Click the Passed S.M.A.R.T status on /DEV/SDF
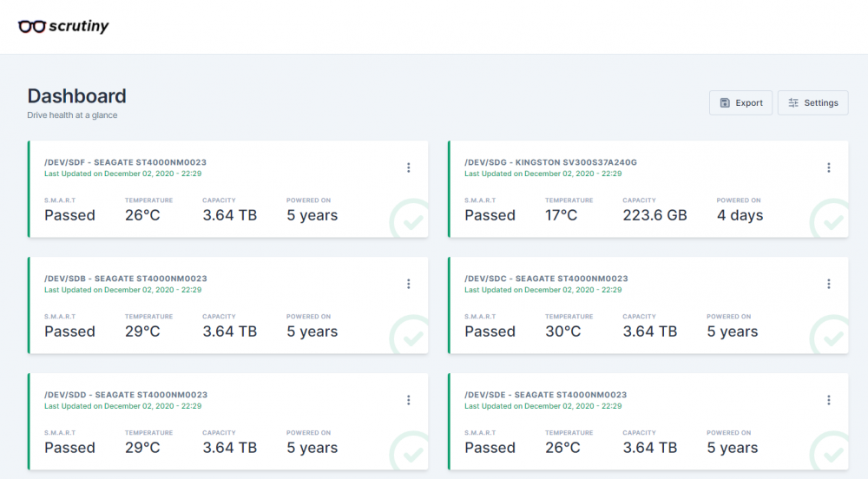 tap(69, 215)
